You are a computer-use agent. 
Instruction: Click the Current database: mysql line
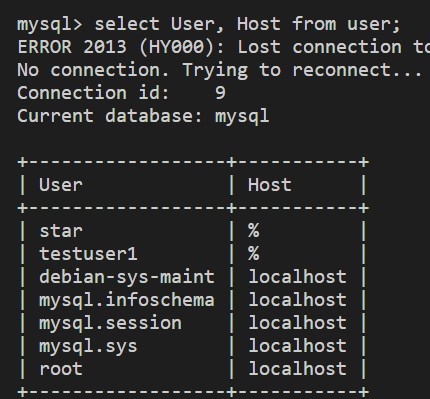(x=143, y=116)
